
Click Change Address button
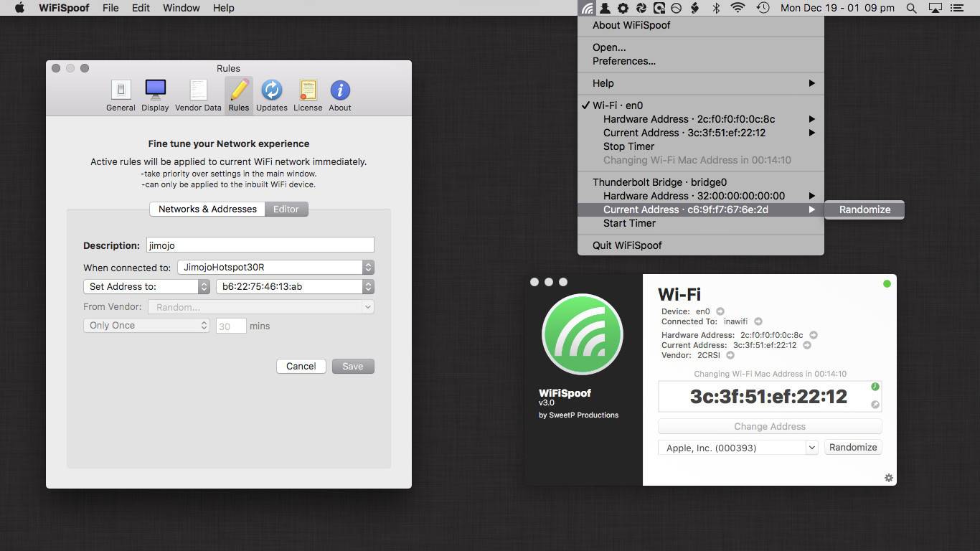(770, 426)
